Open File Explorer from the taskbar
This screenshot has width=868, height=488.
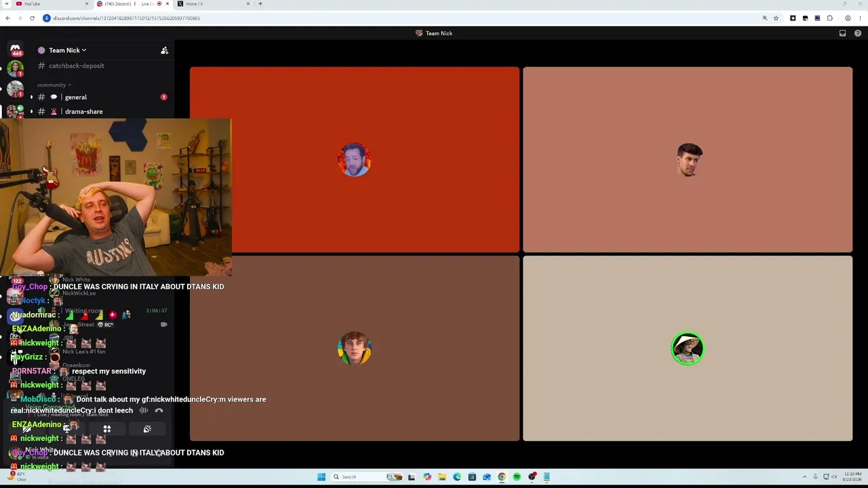(442, 476)
